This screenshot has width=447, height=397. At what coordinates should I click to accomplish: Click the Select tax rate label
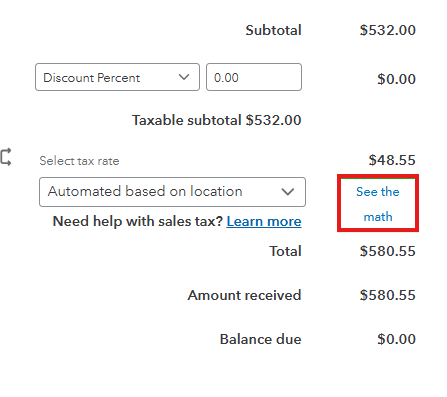tap(79, 161)
